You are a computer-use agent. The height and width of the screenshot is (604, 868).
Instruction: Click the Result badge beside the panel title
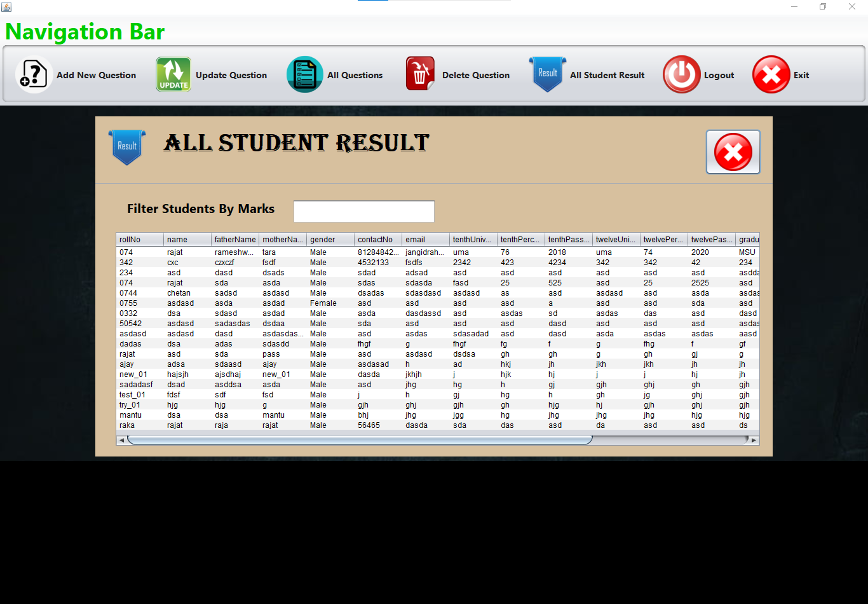127,147
